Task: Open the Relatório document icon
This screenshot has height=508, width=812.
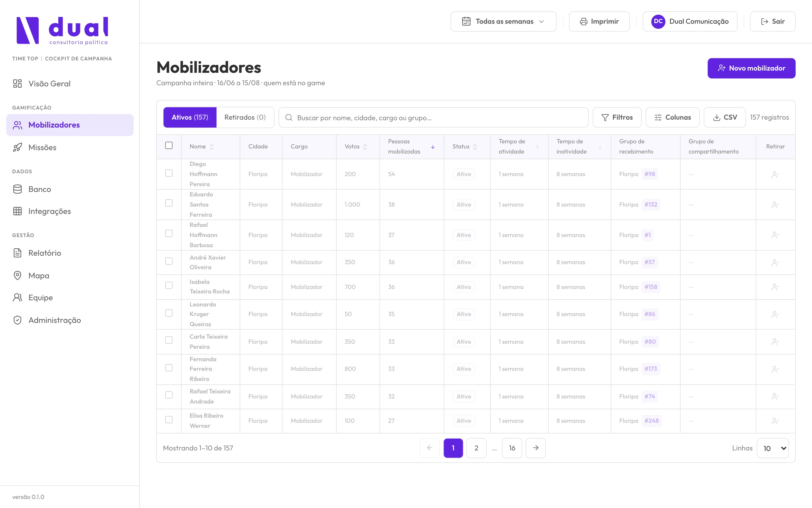Action: pos(17,253)
